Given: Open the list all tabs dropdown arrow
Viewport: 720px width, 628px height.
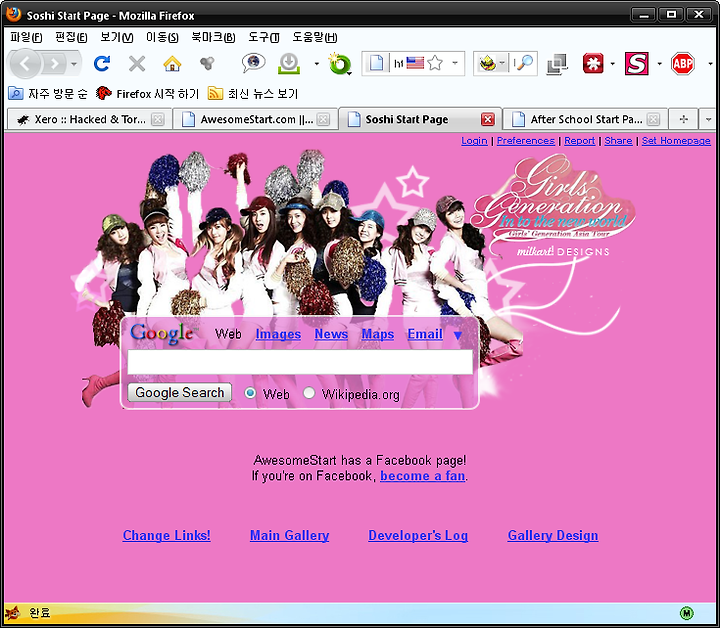Looking at the screenshot, I should pyautogui.click(x=709, y=119).
